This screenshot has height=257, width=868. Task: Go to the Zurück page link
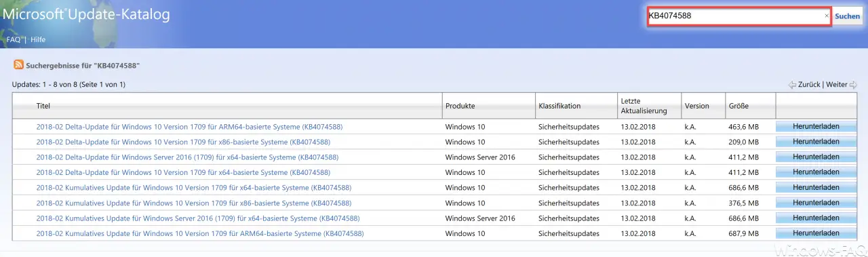[808, 85]
